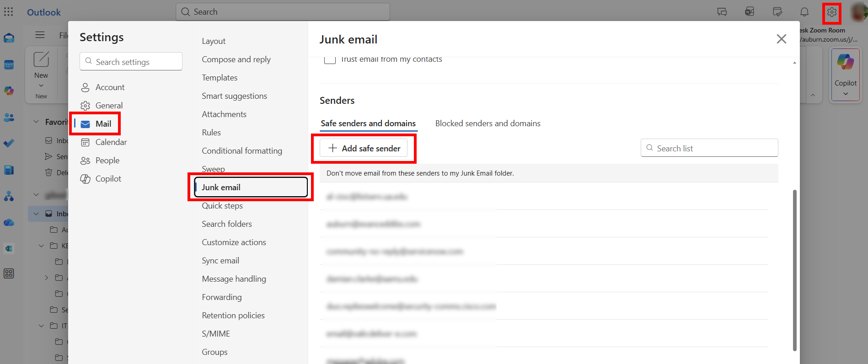Toggle Trust email from my contacts checkbox
This screenshot has width=868, height=364.
coord(330,59)
